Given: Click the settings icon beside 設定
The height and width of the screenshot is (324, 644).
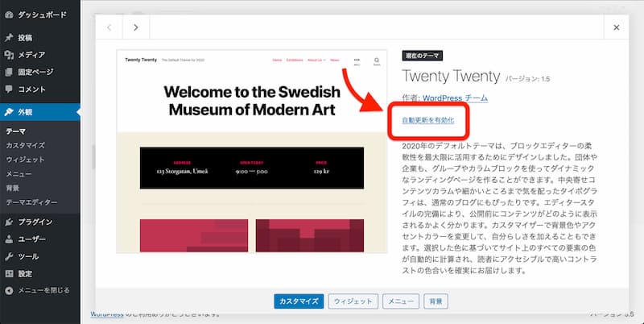Looking at the screenshot, I should click(9, 273).
